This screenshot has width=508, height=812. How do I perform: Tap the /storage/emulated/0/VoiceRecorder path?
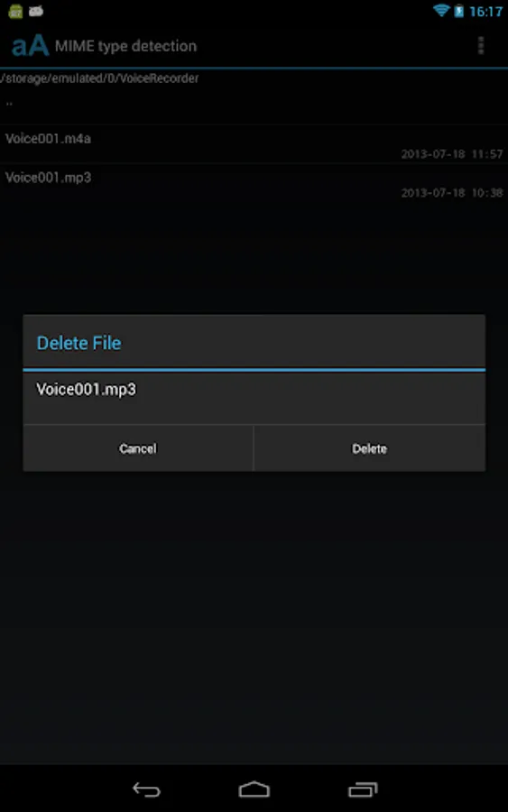click(x=99, y=78)
